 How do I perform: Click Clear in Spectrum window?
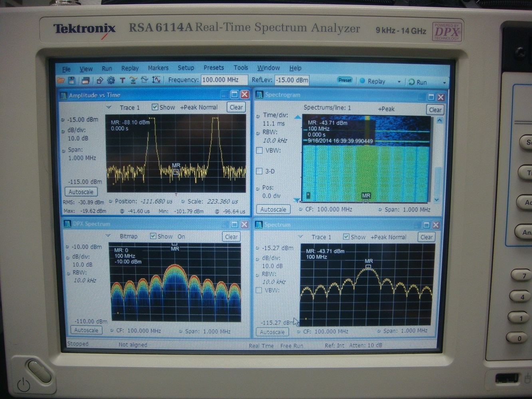pos(426,237)
